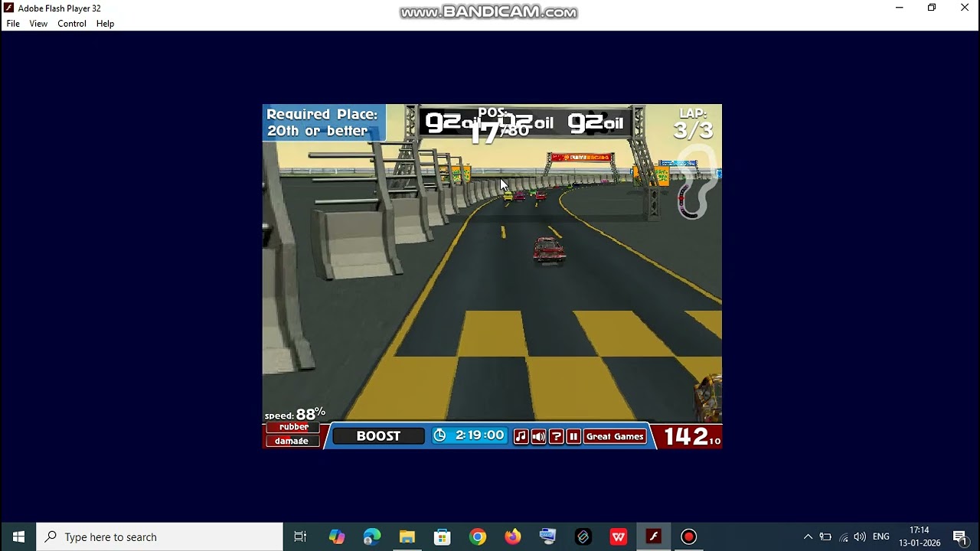Focus the Type here to search box
This screenshot has width=980, height=551.
(160, 536)
